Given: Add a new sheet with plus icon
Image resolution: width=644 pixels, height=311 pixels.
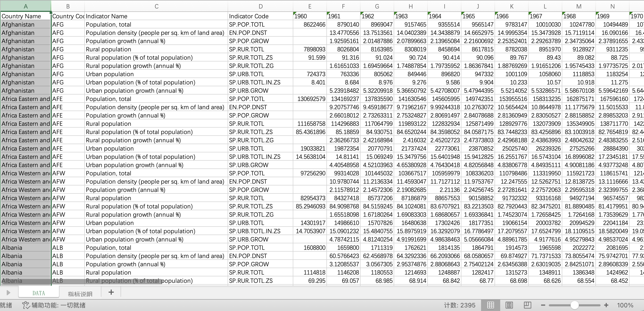Looking at the screenshot, I should pos(111,292).
